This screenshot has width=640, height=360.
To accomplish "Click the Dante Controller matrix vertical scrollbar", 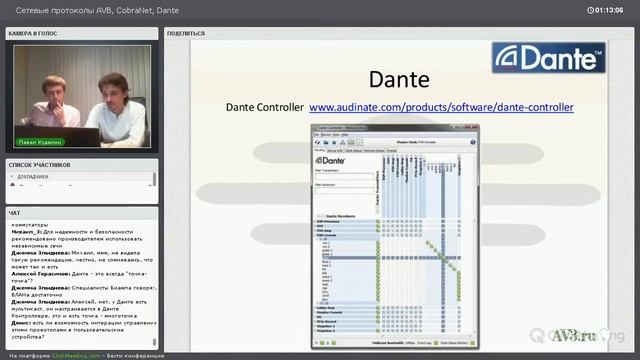I will tap(475, 277).
